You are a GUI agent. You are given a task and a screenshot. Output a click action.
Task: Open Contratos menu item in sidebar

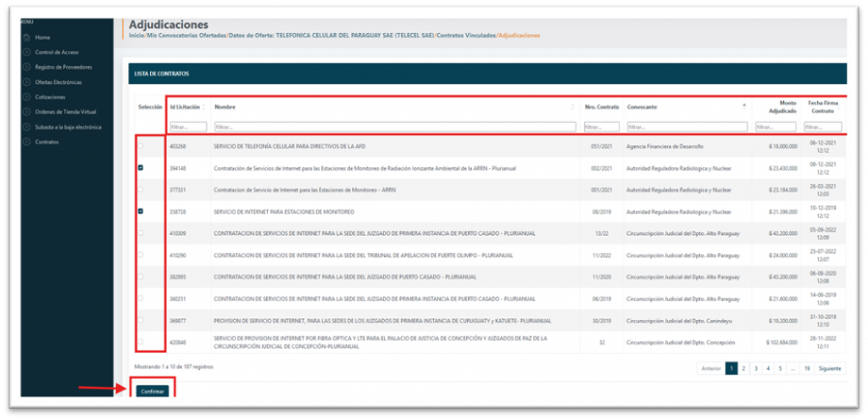pyautogui.click(x=47, y=142)
